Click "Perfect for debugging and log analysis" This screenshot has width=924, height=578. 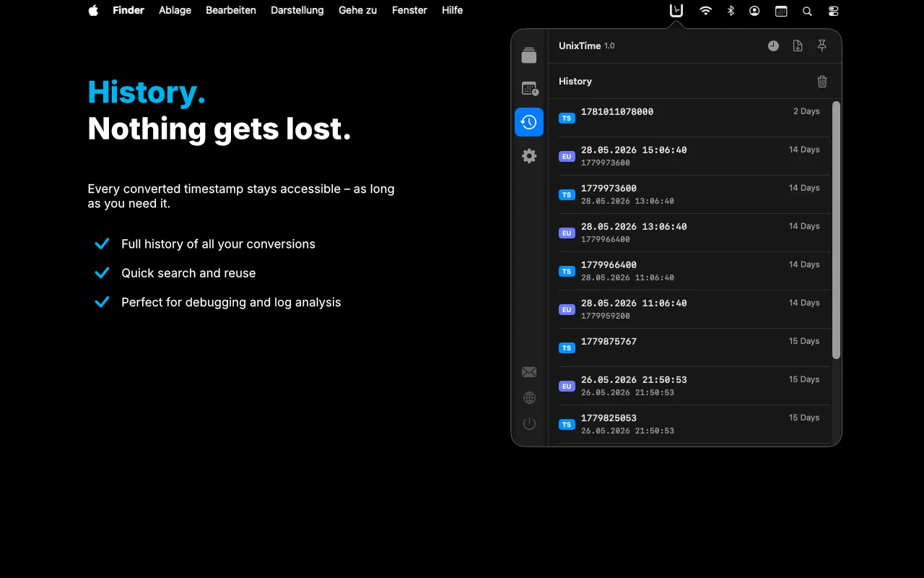point(231,303)
